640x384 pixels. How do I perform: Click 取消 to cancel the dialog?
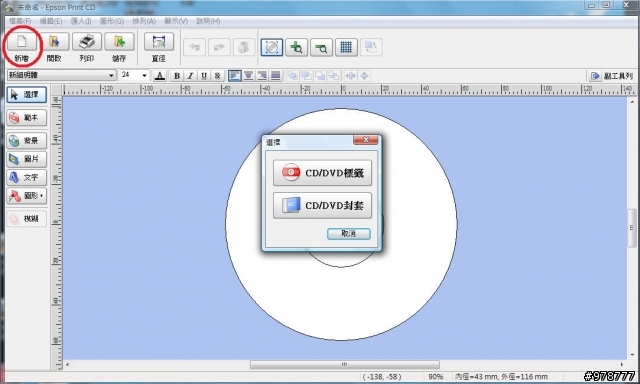(x=349, y=233)
